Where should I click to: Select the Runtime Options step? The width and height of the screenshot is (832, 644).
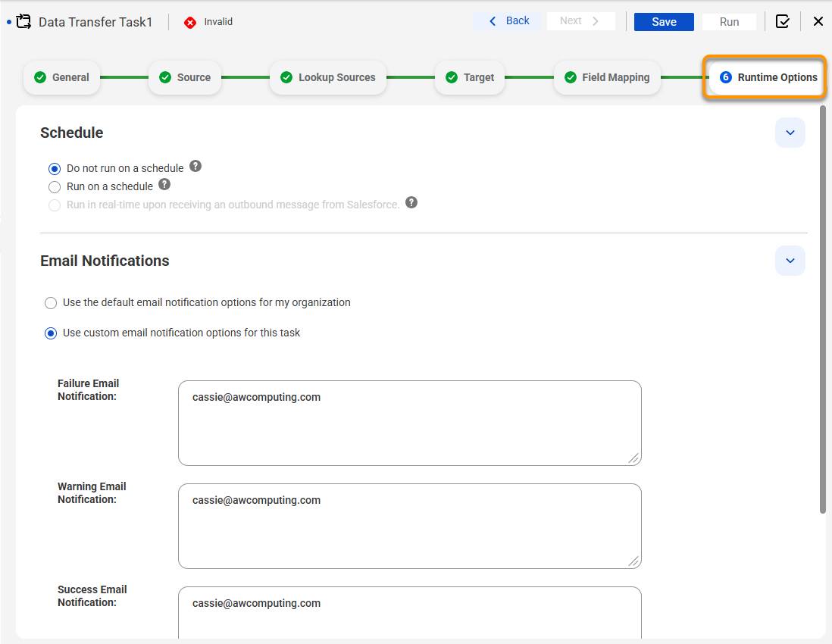pyautogui.click(x=768, y=77)
